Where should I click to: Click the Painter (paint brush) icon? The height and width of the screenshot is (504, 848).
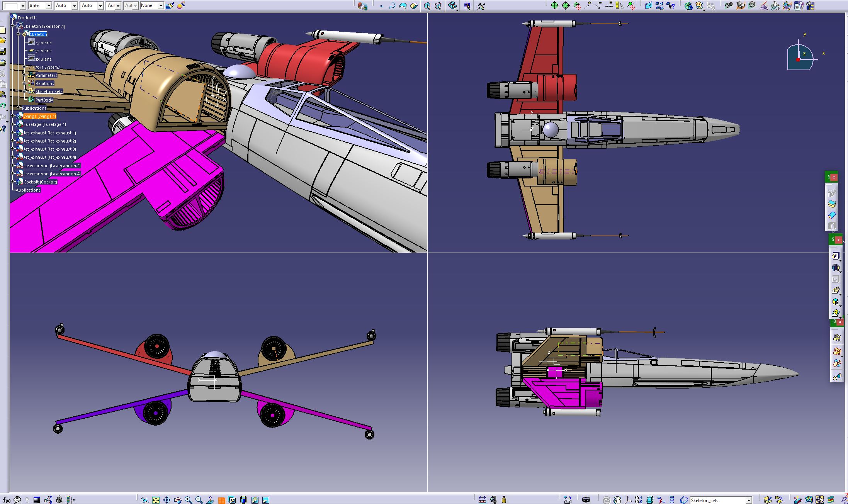click(169, 5)
